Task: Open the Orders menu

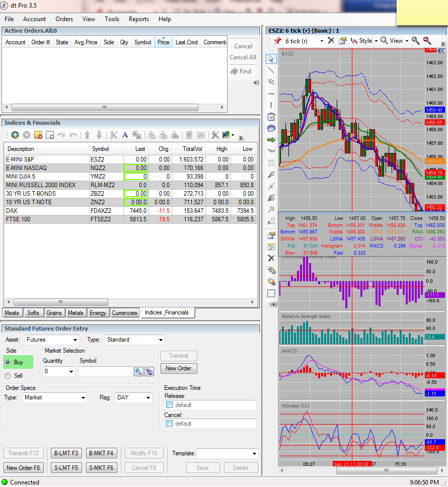Action: [64, 19]
